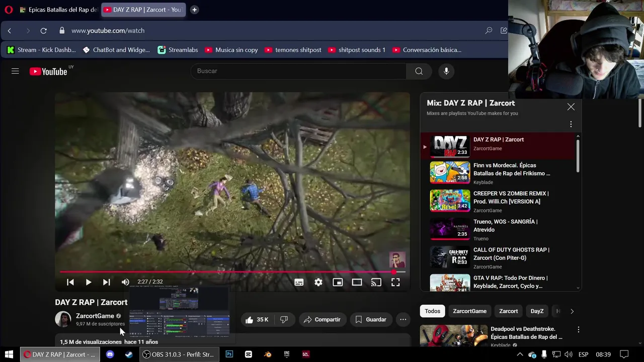Select the ZarcortGame filter chip
This screenshot has width=644, height=362.
point(469,311)
